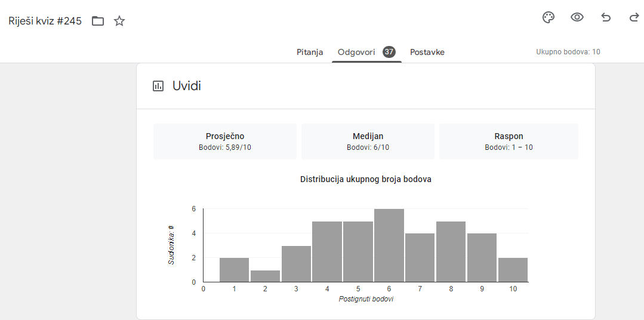Click the form title Riješi kviz #245

pyautogui.click(x=45, y=21)
